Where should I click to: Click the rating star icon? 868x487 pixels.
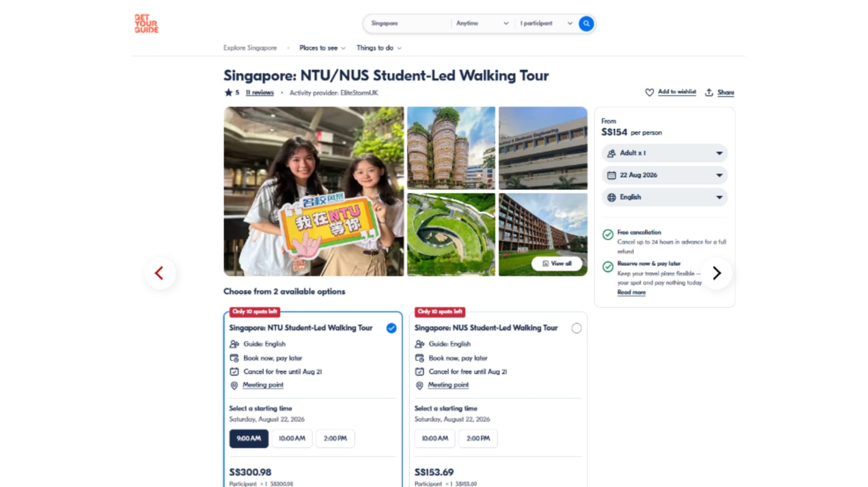click(228, 92)
